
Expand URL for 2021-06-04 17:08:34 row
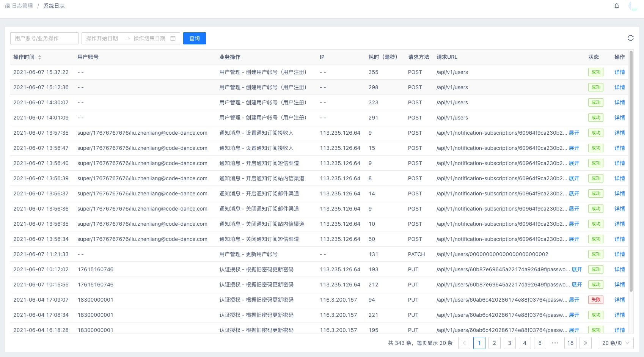574,315
